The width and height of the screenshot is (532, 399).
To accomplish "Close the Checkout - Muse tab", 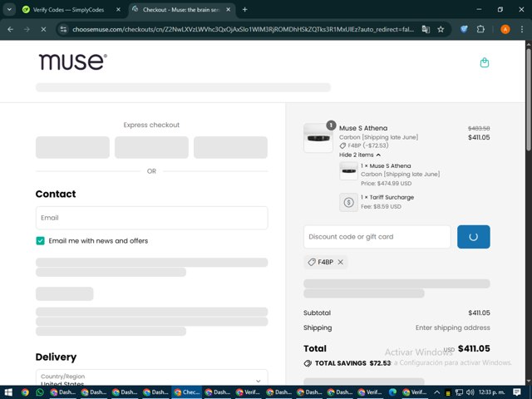I will tap(229, 10).
